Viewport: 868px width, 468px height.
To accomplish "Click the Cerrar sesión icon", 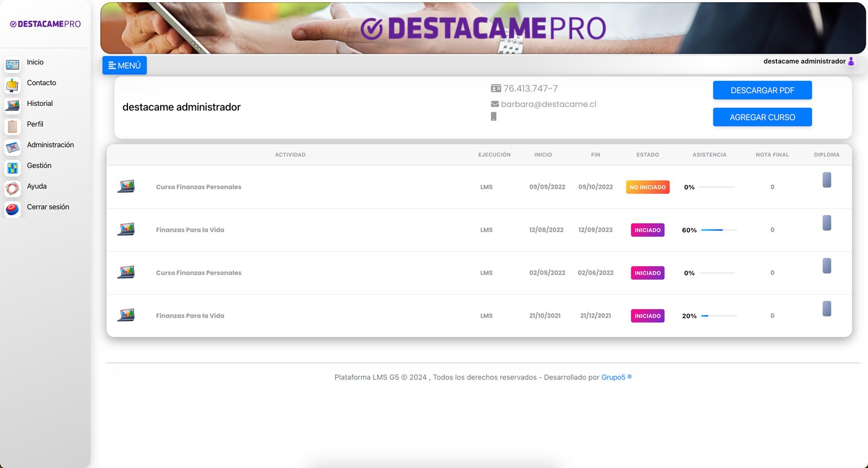I will [x=12, y=209].
